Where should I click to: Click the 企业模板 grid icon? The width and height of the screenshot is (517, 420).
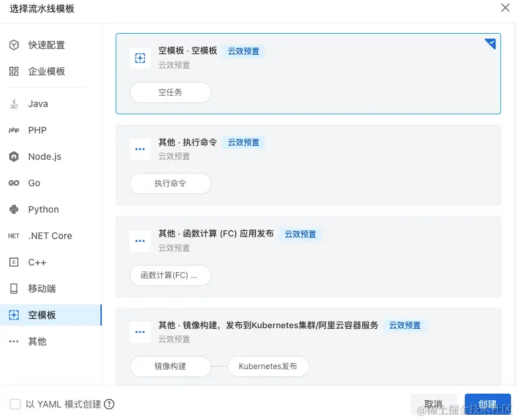pyautogui.click(x=14, y=71)
